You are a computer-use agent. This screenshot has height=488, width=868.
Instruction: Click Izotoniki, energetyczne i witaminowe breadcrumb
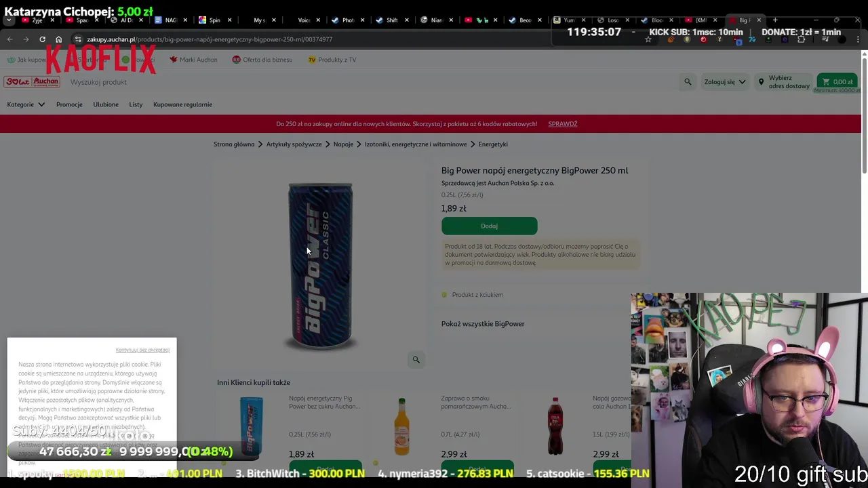point(416,144)
